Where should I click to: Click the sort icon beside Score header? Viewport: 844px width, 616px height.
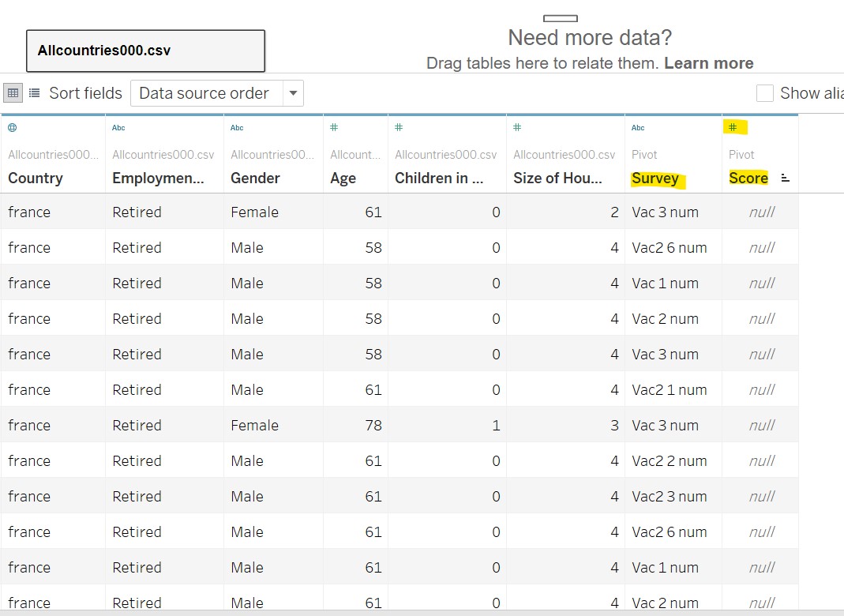pos(783,179)
